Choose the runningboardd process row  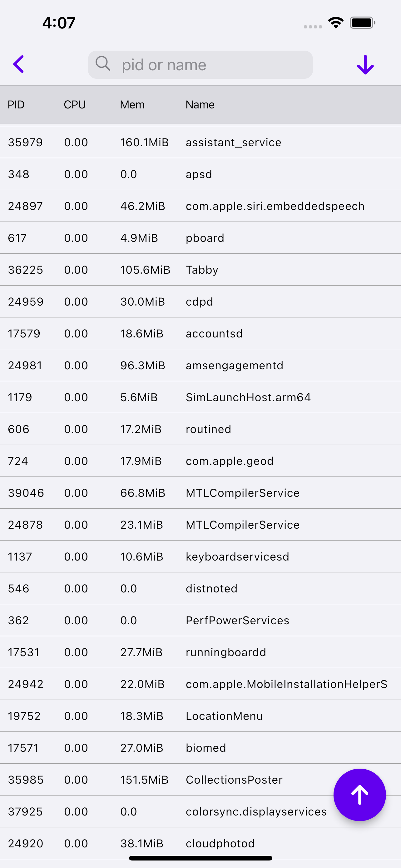point(200,652)
